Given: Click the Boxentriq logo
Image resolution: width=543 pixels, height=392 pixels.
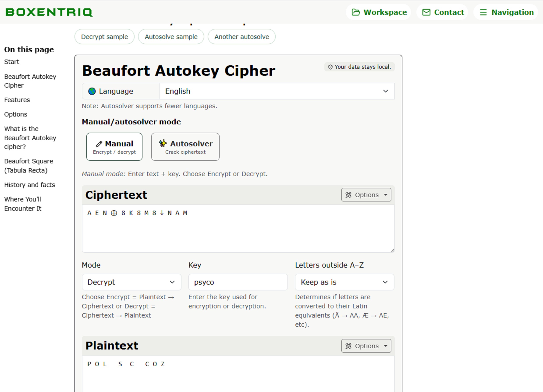Looking at the screenshot, I should [49, 12].
